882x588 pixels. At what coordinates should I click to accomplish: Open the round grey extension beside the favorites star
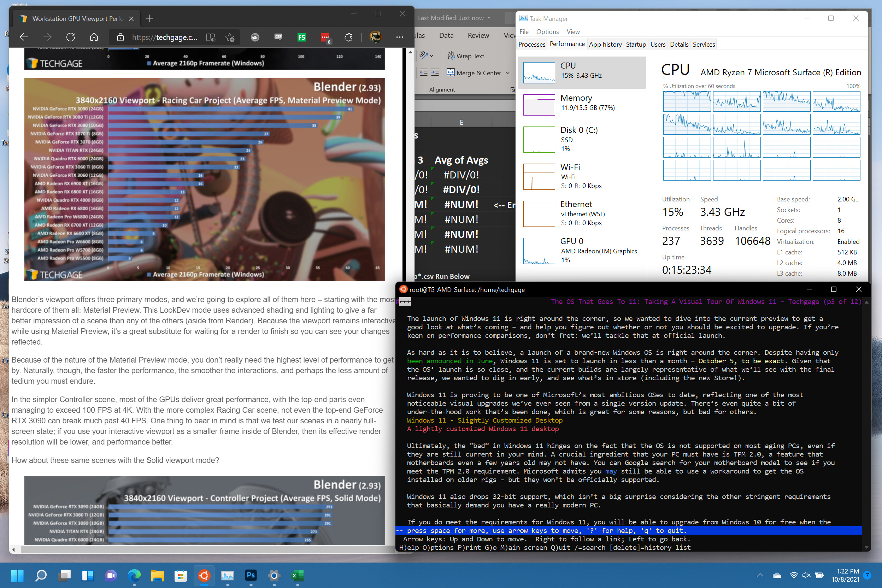[x=255, y=37]
